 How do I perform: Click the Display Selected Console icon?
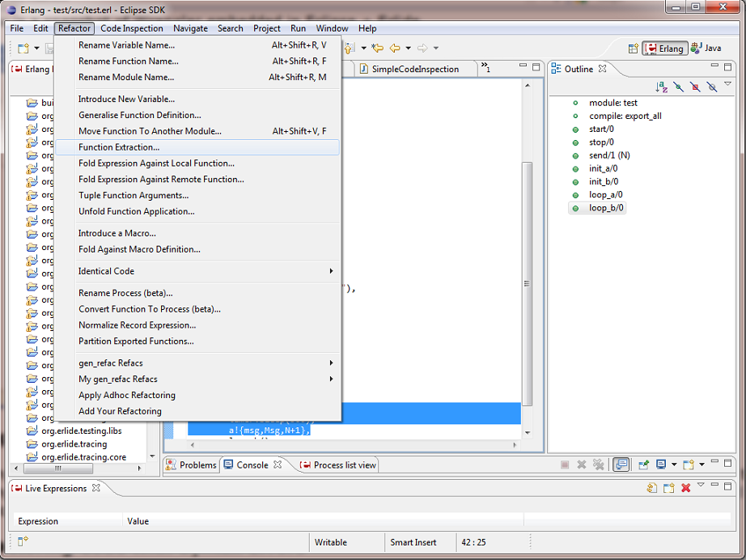tap(661, 465)
